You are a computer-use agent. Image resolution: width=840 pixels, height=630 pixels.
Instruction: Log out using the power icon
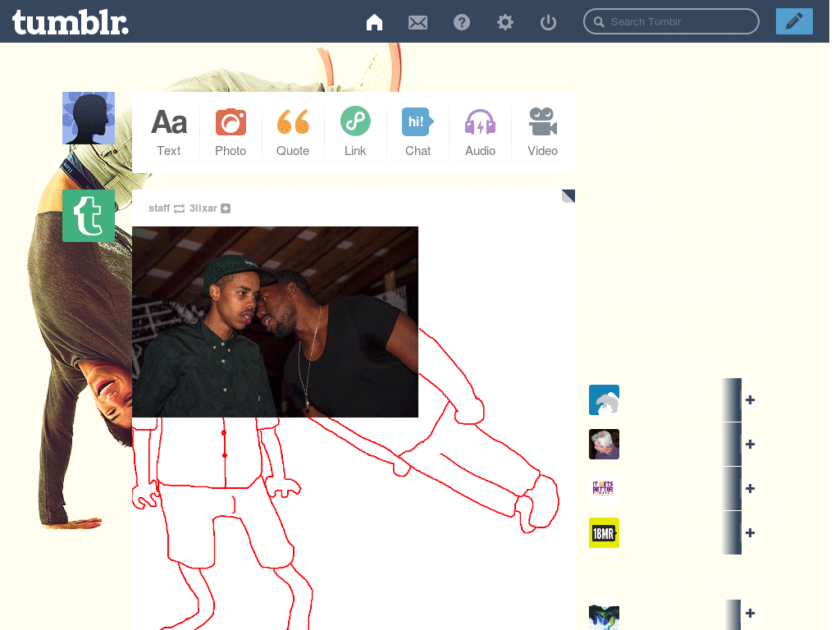point(548,22)
